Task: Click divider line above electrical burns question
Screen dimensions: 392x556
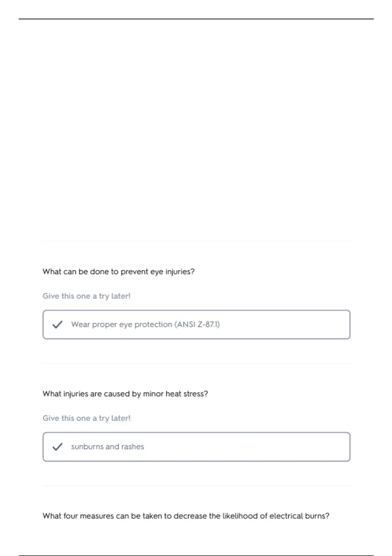Action: (x=196, y=486)
